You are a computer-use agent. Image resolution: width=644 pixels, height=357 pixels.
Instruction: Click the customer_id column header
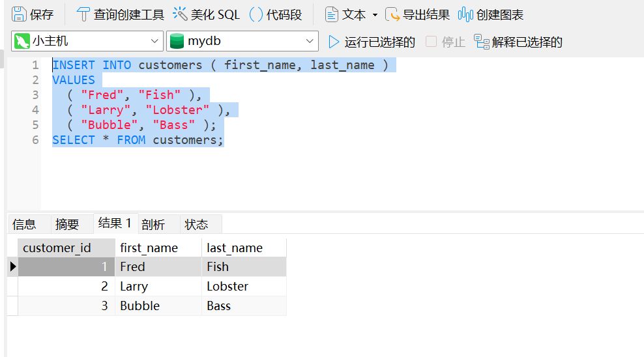57,248
